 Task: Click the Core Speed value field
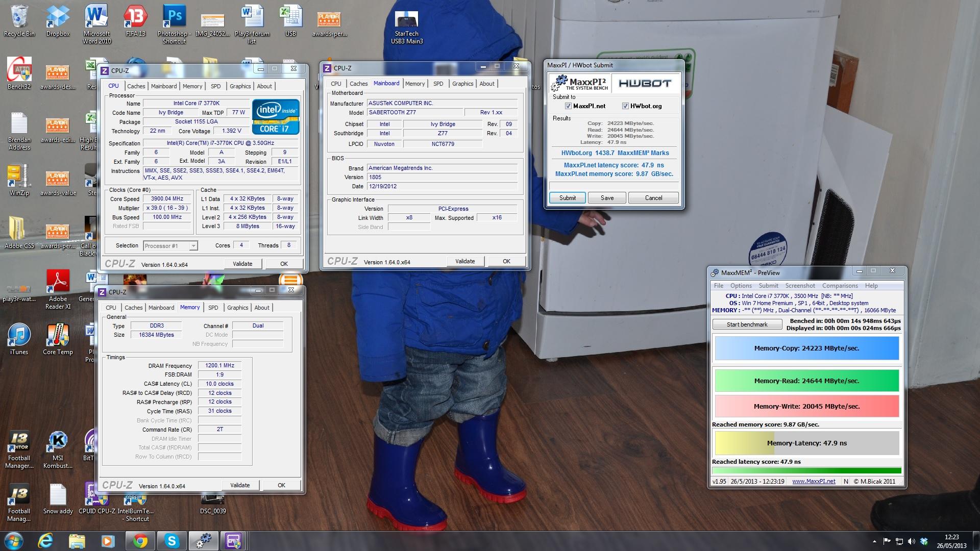click(167, 199)
